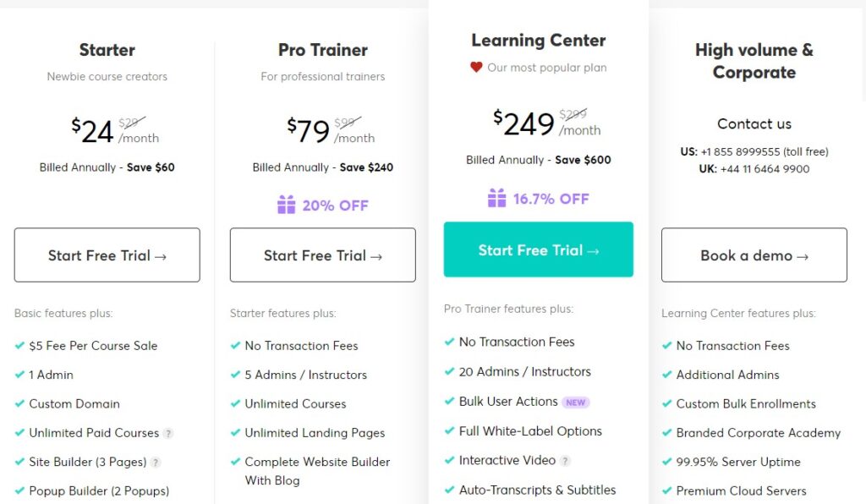
Task: Click the red heart popular plan icon
Action: tap(476, 68)
